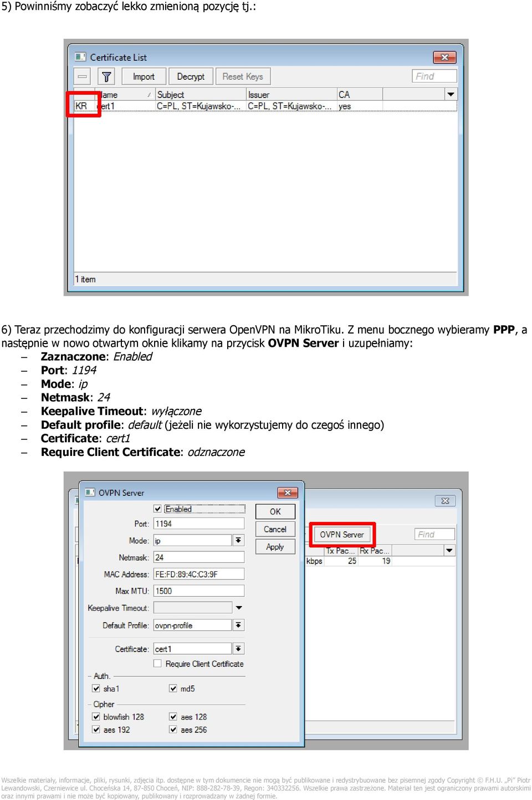Sort by the CA column header
This screenshot has height=800, width=532.
360,95
